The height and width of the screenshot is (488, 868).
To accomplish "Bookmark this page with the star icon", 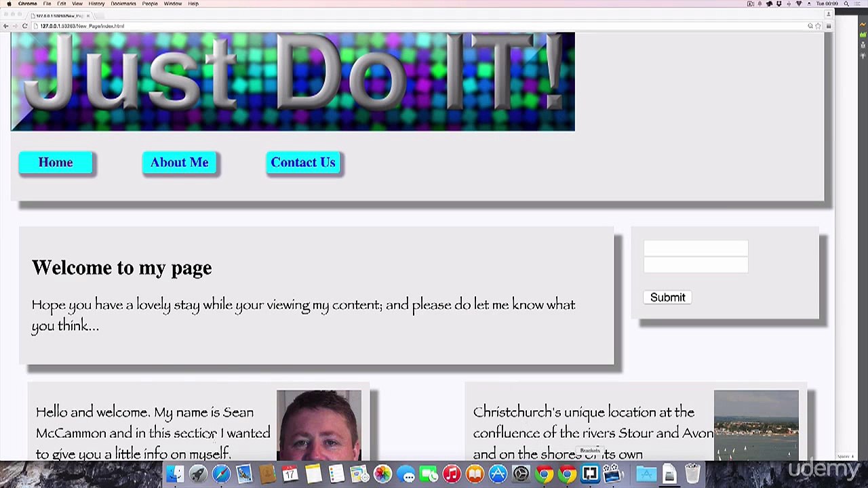I will coord(818,26).
